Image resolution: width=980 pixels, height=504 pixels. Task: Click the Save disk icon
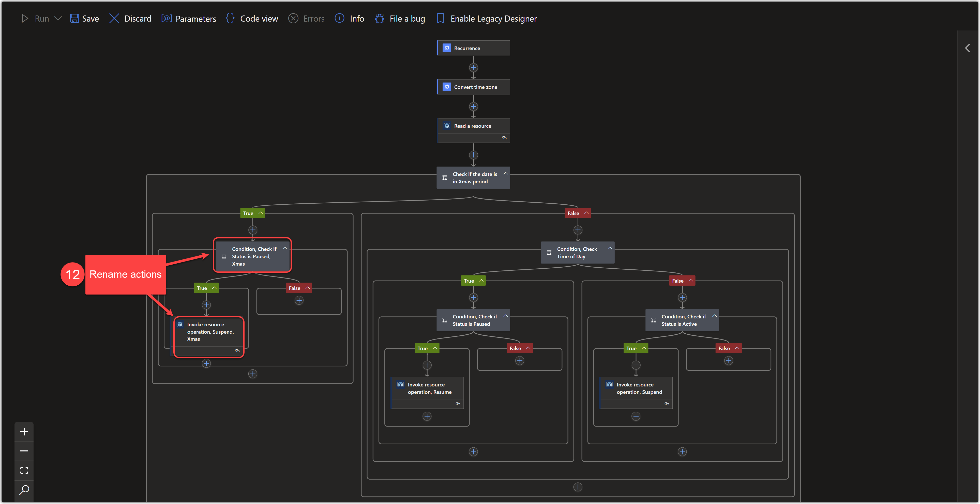click(x=74, y=19)
